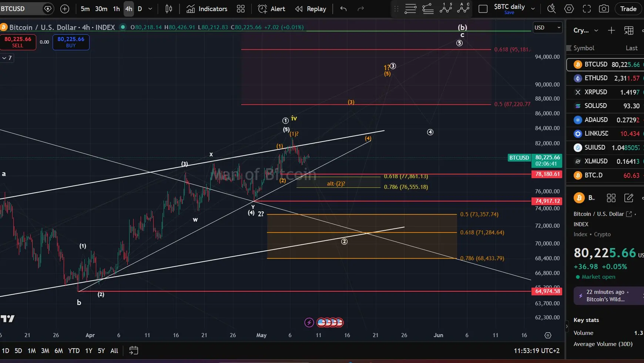Add a symbol to the watchlist
Viewport: 644px width, 363px height.
pos(611,31)
